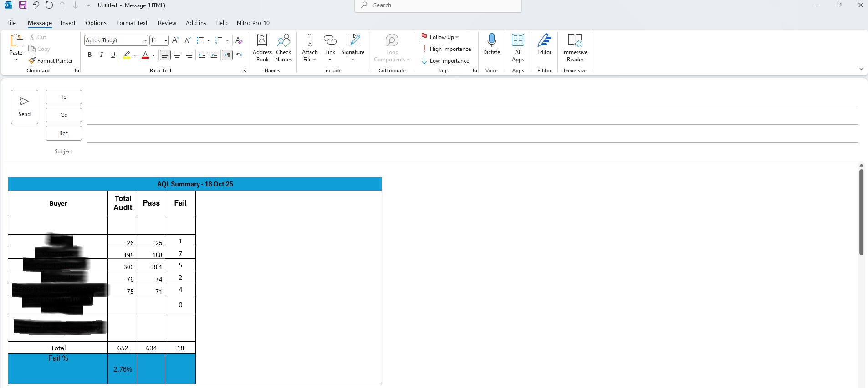Open font color options arrow

pyautogui.click(x=153, y=55)
